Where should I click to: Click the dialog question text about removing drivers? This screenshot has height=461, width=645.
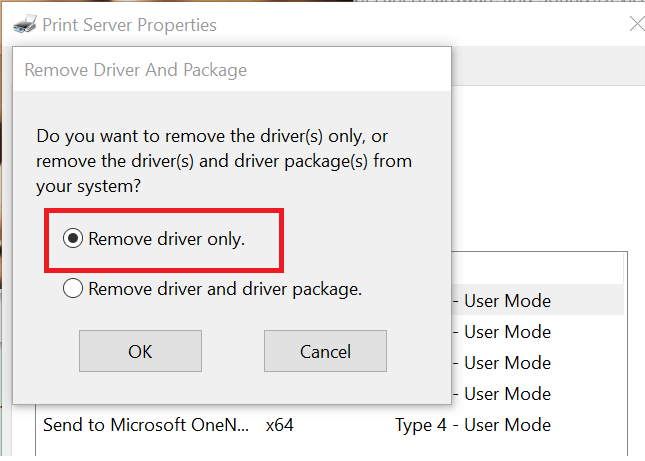pos(223,160)
